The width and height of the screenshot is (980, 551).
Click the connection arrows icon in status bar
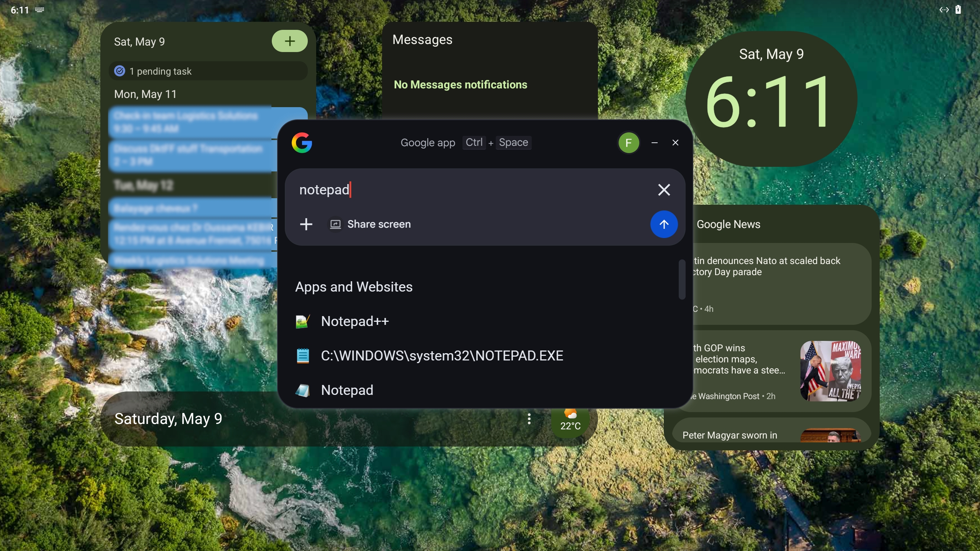944,10
